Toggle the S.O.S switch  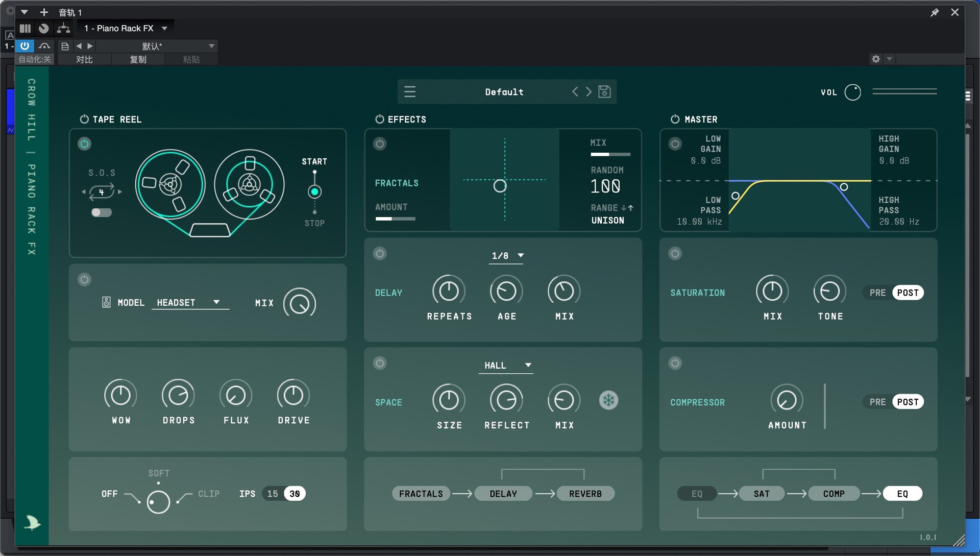pyautogui.click(x=101, y=213)
